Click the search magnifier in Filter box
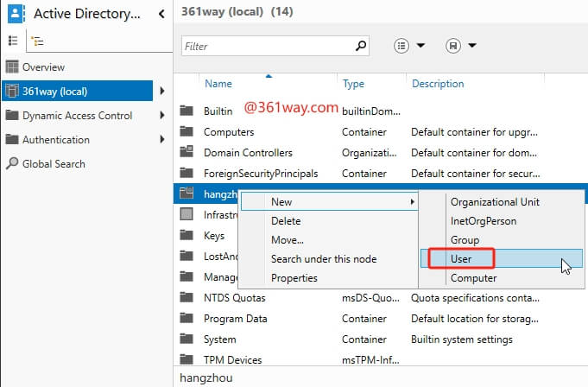The height and width of the screenshot is (387, 588). pyautogui.click(x=362, y=45)
